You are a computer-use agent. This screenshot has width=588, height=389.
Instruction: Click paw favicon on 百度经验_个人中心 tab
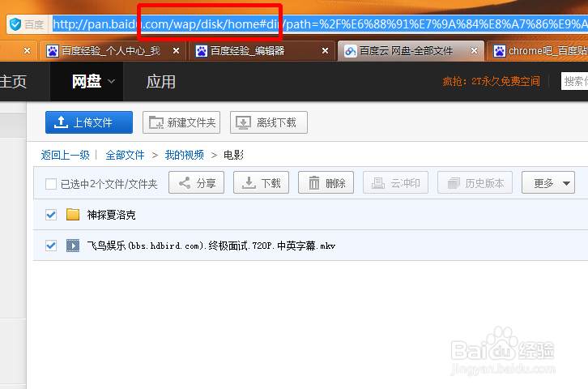pyautogui.click(x=53, y=51)
